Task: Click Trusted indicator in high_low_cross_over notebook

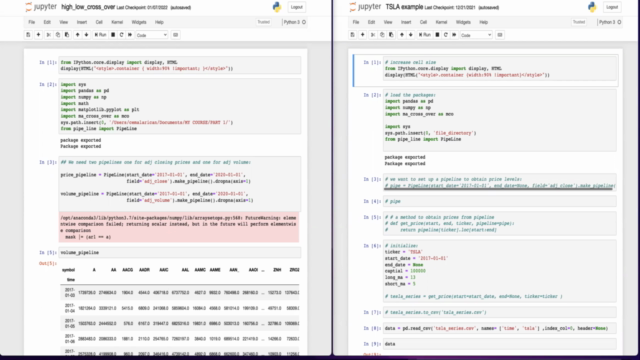Action: coord(264,22)
